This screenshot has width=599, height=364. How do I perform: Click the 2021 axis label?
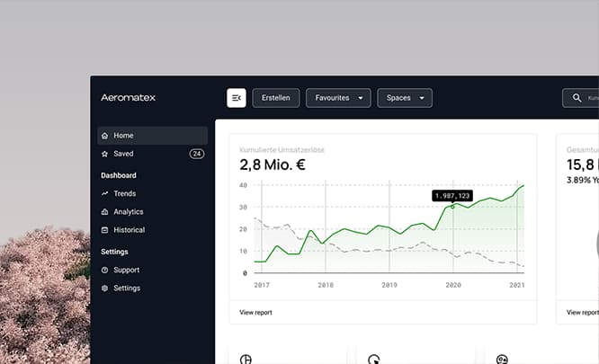pos(517,285)
